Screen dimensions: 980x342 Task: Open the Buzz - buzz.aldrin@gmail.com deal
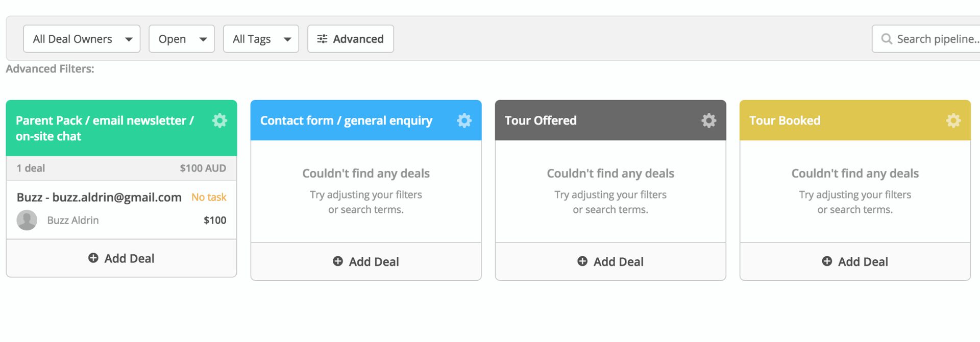(99, 198)
